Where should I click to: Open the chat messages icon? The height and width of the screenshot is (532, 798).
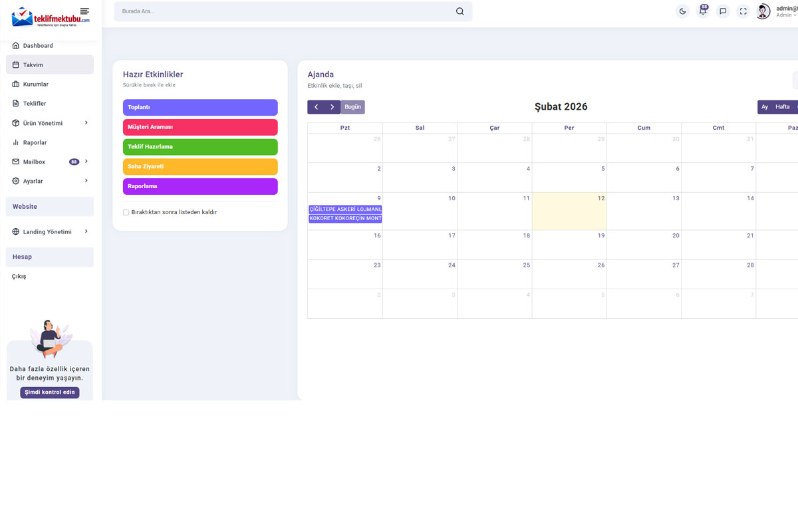pyautogui.click(x=723, y=11)
